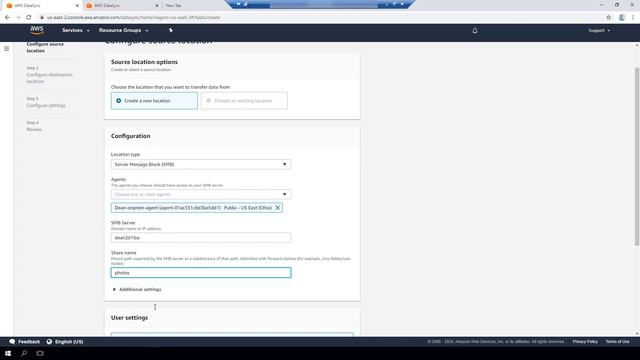
Task: Open the Services menu
Action: click(76, 30)
